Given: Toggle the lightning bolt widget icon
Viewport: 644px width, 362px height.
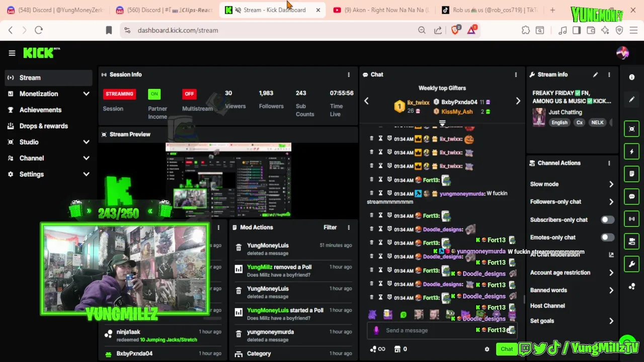Looking at the screenshot, I should click(x=632, y=151).
